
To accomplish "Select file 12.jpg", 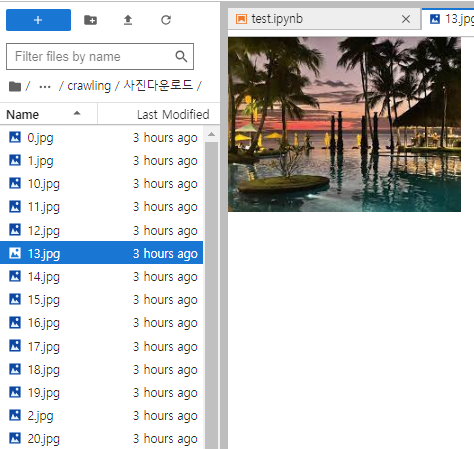I will 101,230.
